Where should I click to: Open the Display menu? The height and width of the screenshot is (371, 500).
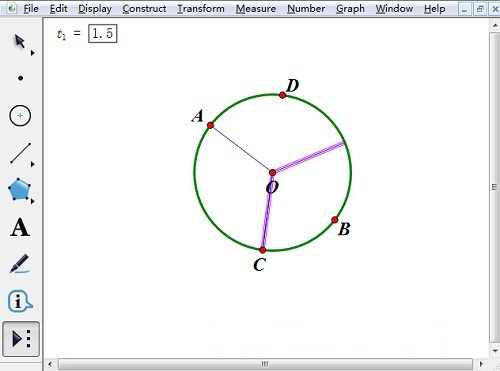95,9
